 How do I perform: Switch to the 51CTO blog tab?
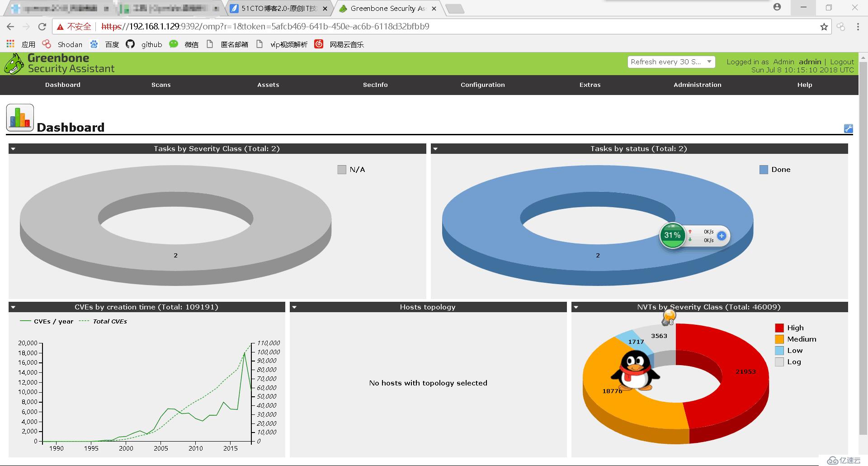pos(278,9)
